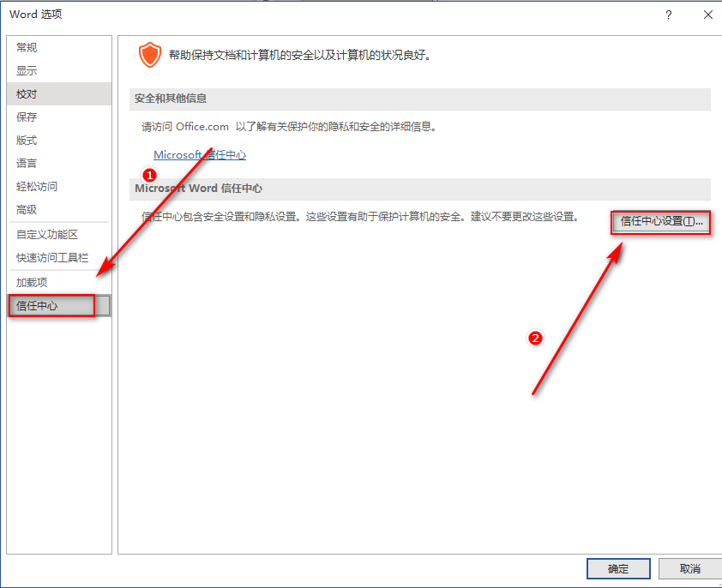
Task: Open 轻松访问 settings
Action: click(x=59, y=187)
